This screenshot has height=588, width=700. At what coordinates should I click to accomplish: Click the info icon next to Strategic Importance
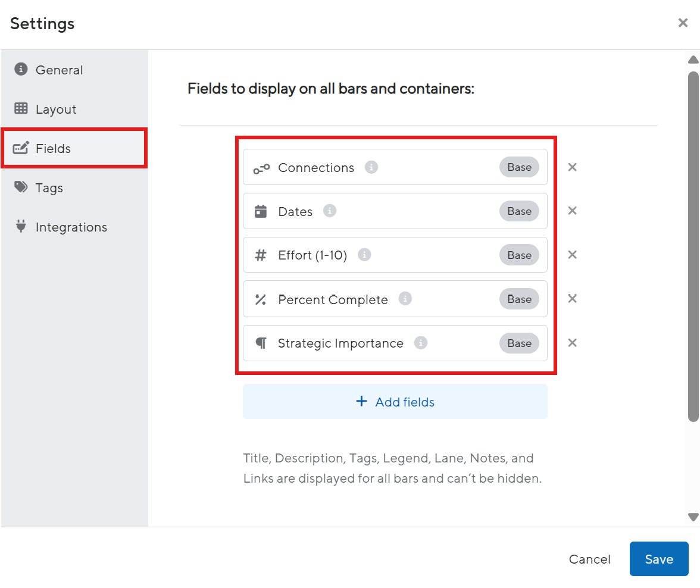tap(421, 343)
